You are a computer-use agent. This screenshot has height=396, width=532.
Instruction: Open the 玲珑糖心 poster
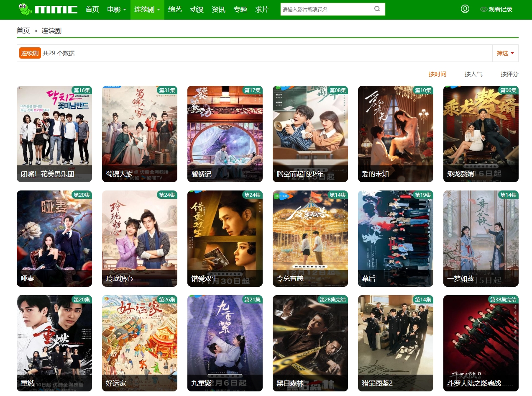pos(140,239)
